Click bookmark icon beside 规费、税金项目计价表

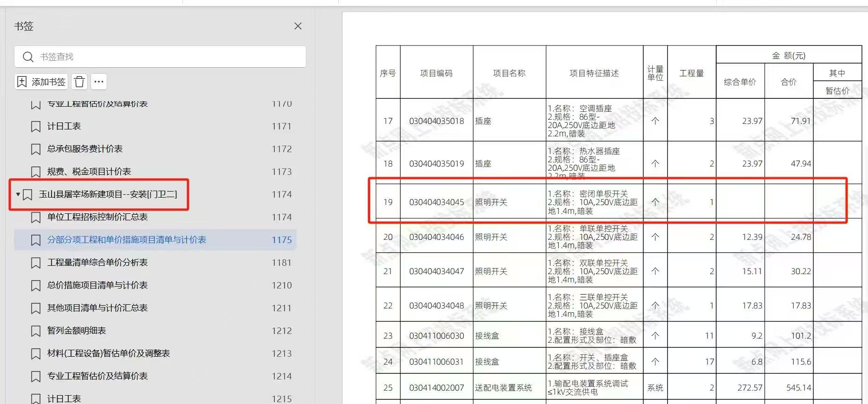pos(36,172)
